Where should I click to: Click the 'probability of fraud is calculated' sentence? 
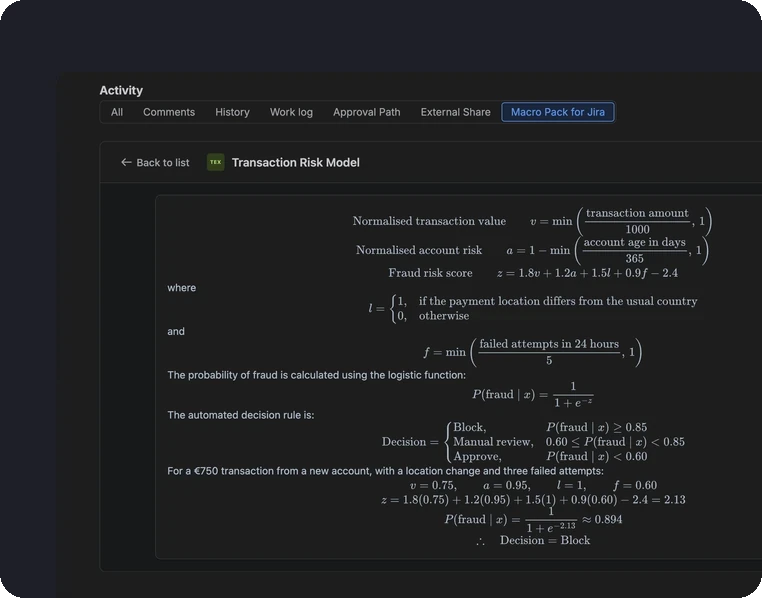click(316, 375)
